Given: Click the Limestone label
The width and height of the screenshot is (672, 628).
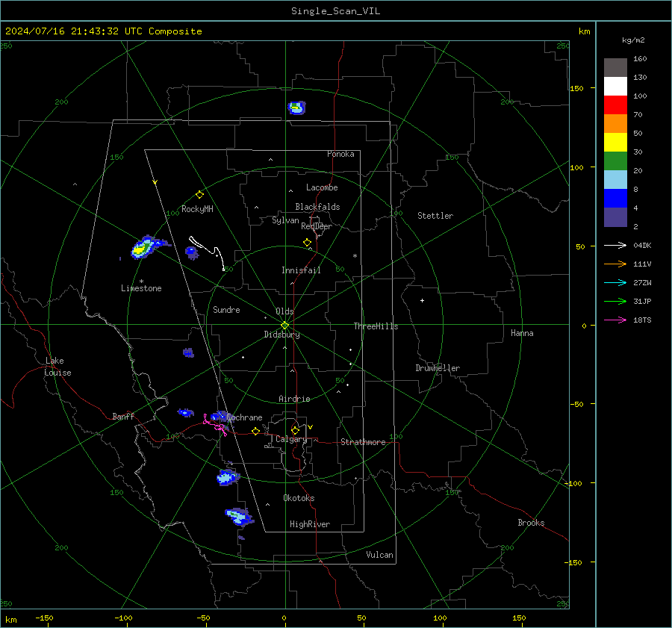Looking at the screenshot, I should (141, 288).
